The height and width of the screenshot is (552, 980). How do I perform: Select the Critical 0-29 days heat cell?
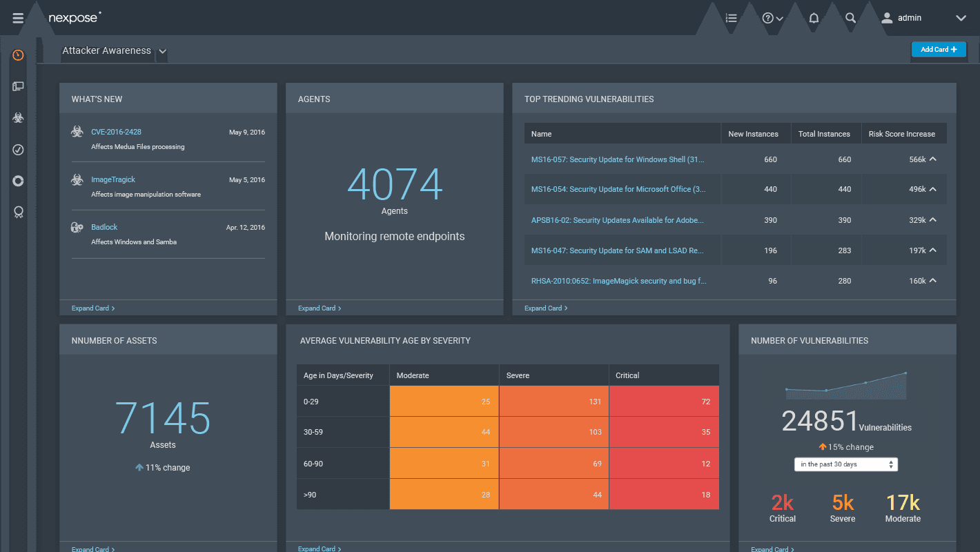[x=664, y=401]
